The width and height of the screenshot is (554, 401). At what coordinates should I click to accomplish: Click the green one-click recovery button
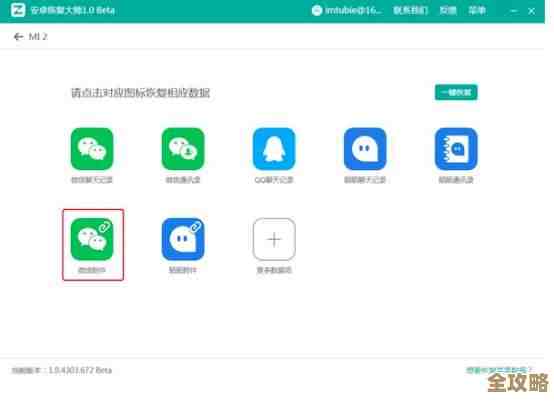click(456, 92)
